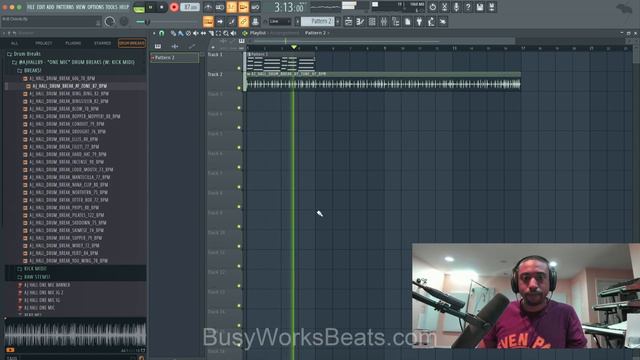Viewport: 640px width, 360px height.
Task: Toggle the loop recording icon
Action: (255, 7)
